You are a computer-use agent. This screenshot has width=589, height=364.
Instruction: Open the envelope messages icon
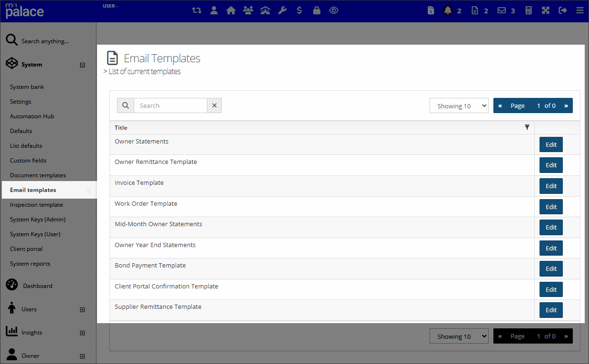501,10
